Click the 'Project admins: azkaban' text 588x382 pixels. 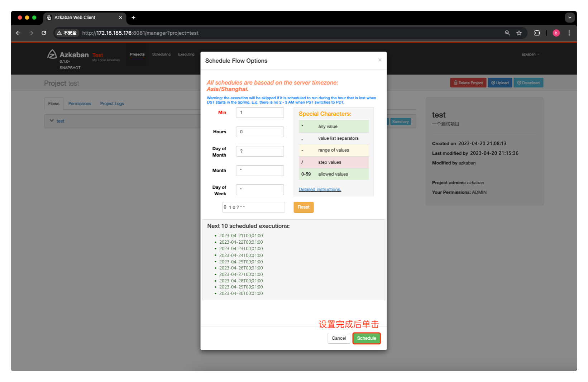[458, 183]
